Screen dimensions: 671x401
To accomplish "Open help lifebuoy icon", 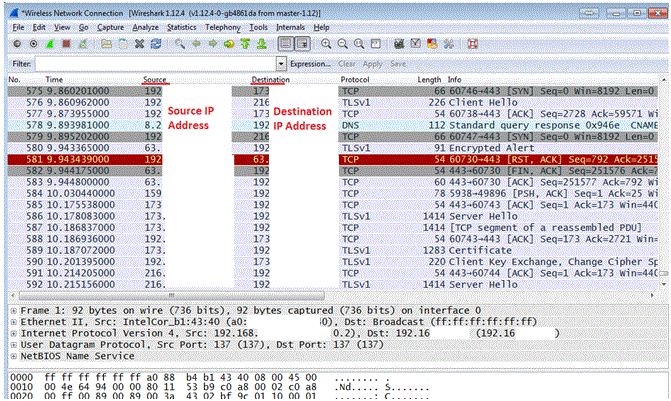I will (x=472, y=44).
